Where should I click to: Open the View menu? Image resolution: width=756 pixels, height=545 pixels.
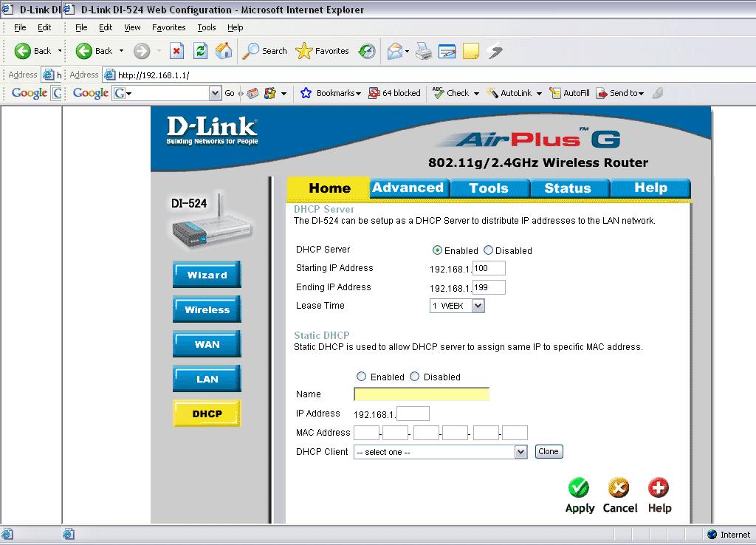pyautogui.click(x=132, y=27)
